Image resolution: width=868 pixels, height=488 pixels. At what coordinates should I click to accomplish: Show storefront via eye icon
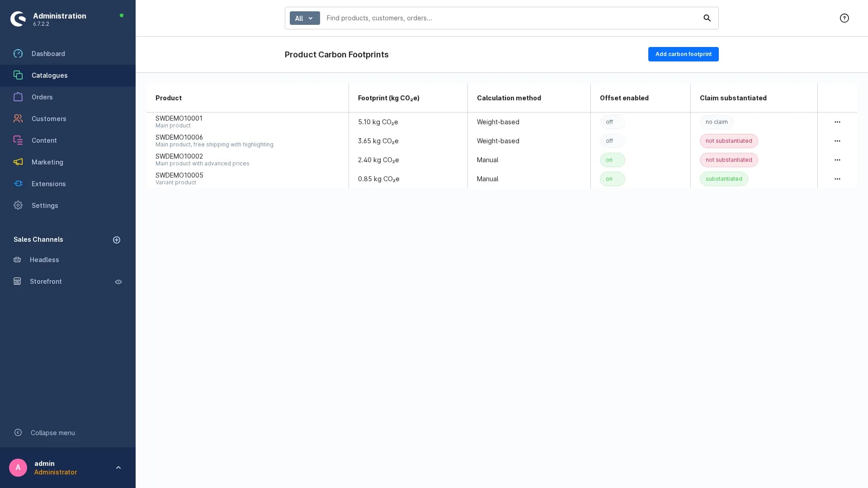[x=118, y=282]
